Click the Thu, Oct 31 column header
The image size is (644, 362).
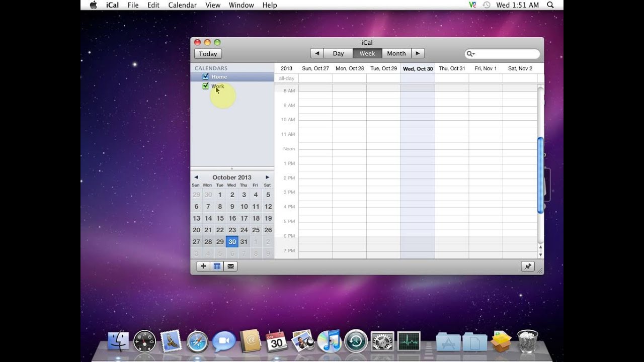pos(452,68)
